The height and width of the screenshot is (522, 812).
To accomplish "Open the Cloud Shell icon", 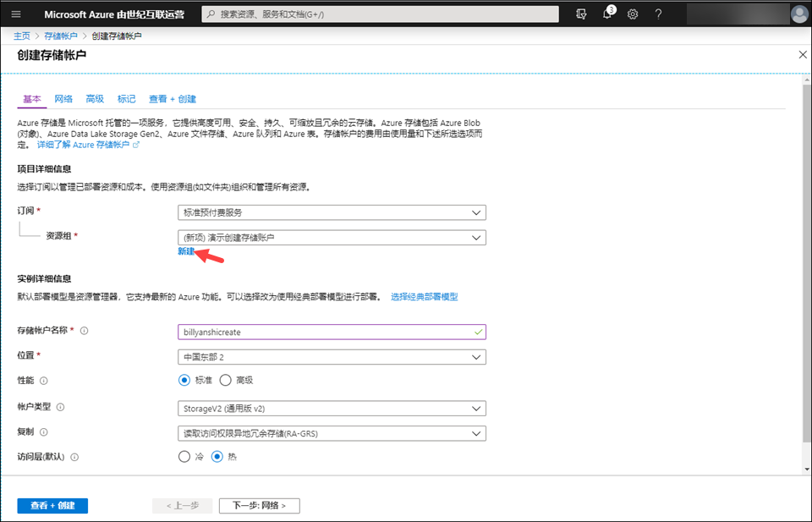I will click(580, 14).
